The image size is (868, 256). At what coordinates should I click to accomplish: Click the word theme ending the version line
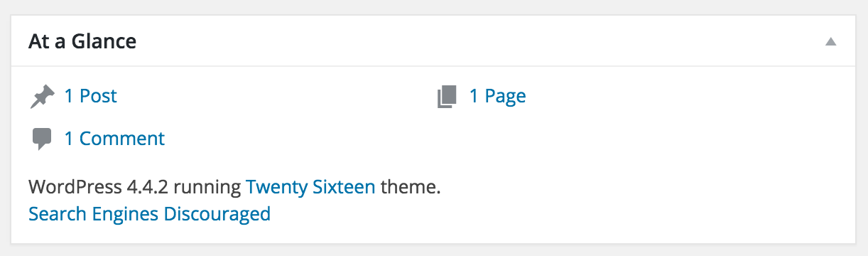411,188
